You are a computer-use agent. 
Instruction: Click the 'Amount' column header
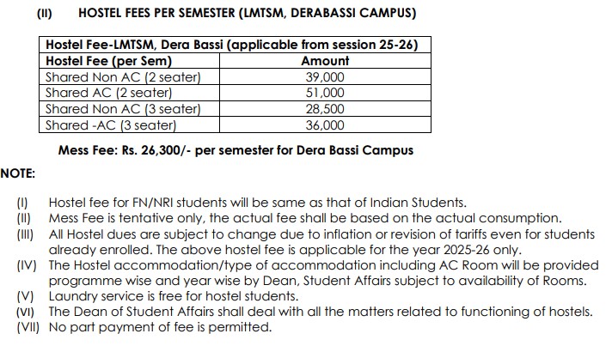[325, 61]
